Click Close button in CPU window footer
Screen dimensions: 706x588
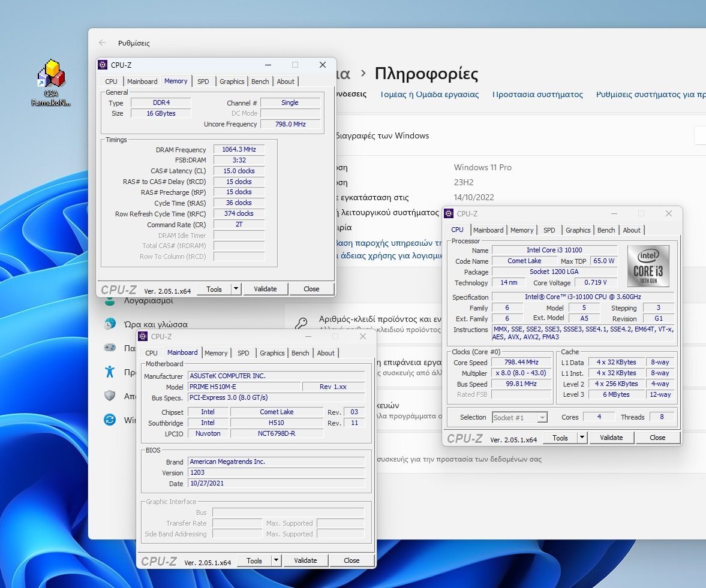[x=657, y=438]
